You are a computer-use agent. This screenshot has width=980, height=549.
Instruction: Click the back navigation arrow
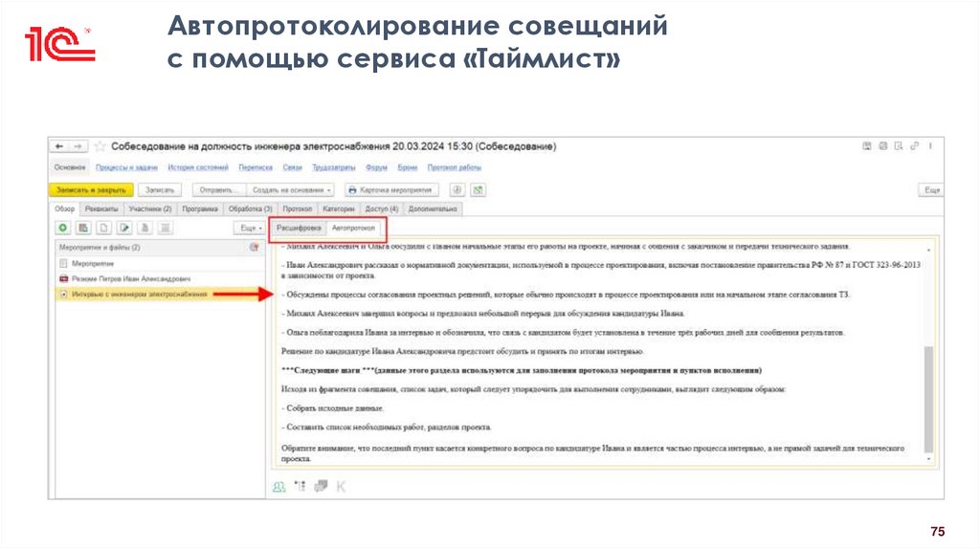[x=59, y=146]
